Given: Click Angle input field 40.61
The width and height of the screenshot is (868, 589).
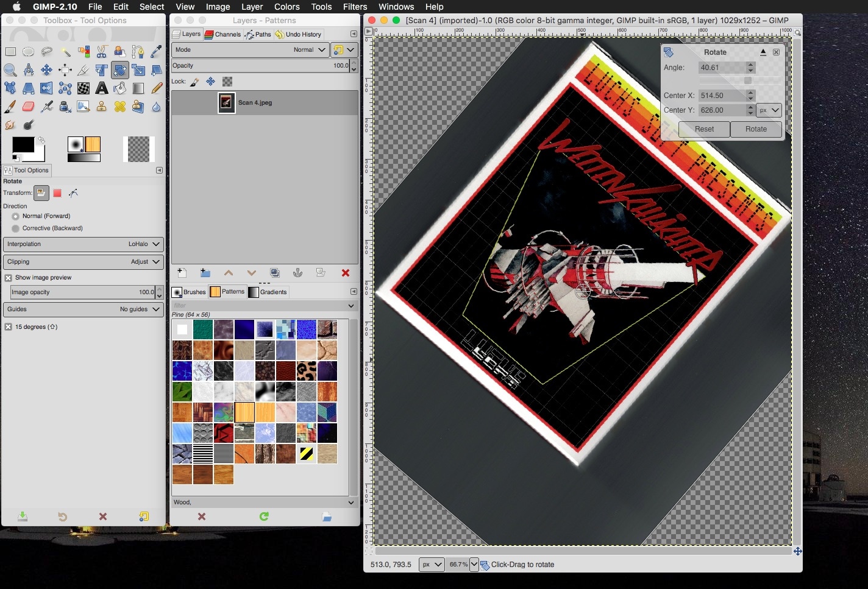Looking at the screenshot, I should pos(722,68).
